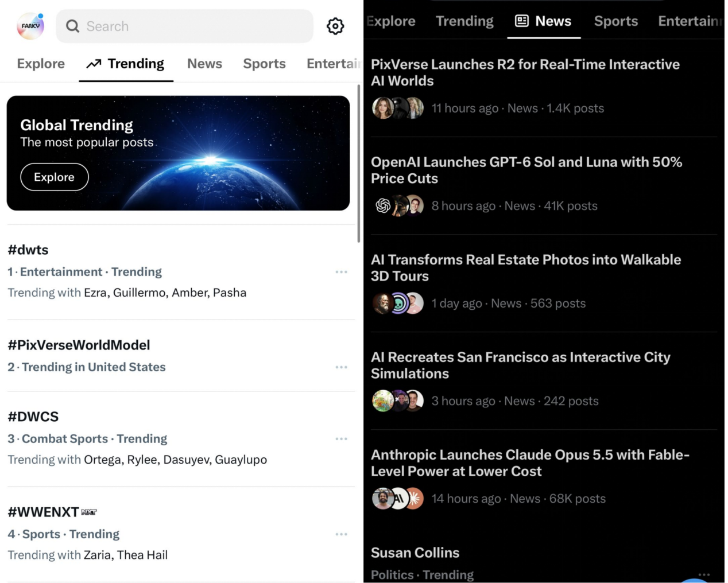Open the settings gear icon

[x=335, y=26]
